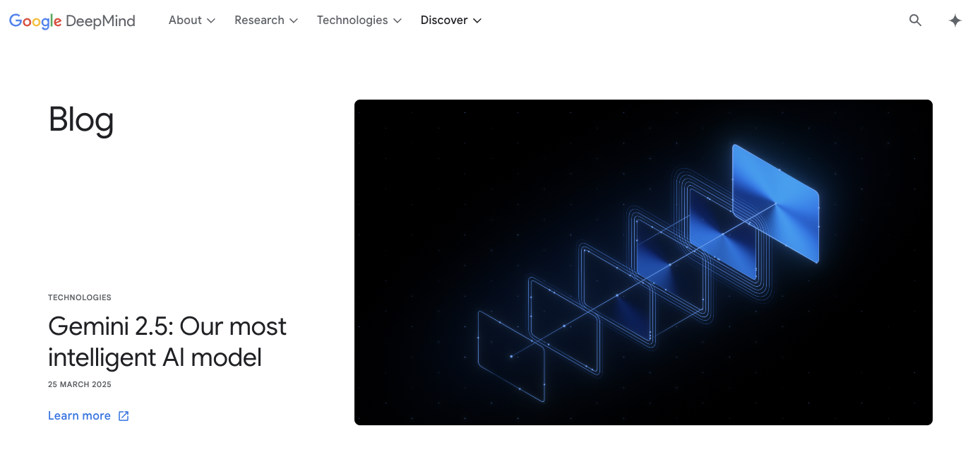
Task: Expand the Research dropdown menu
Action: click(x=259, y=20)
